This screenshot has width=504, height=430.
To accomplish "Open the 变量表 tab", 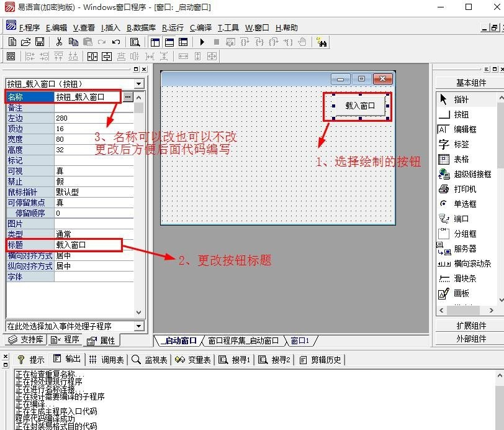I will click(193, 360).
